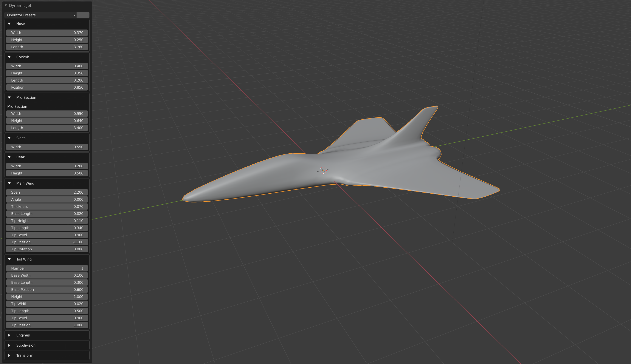
Task: Collapse the Dynamic Jet operator panel
Action: tap(6, 6)
